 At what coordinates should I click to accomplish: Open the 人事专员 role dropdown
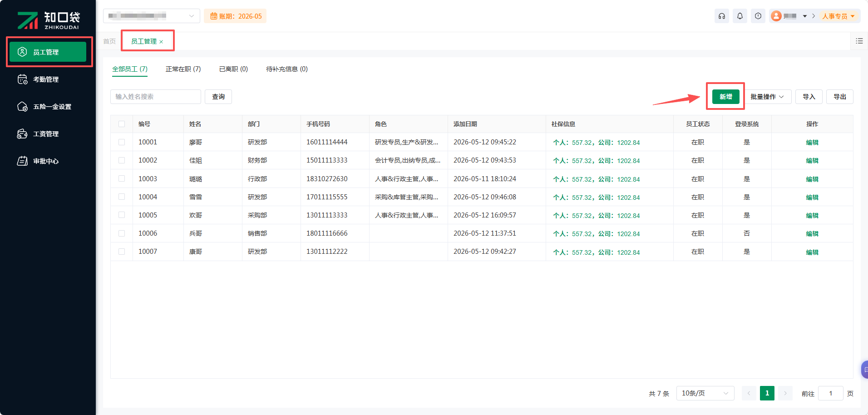(x=838, y=16)
